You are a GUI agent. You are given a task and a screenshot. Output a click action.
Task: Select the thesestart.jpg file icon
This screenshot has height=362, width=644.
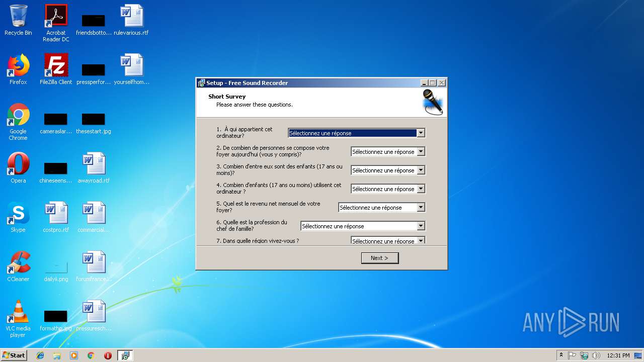point(94,124)
